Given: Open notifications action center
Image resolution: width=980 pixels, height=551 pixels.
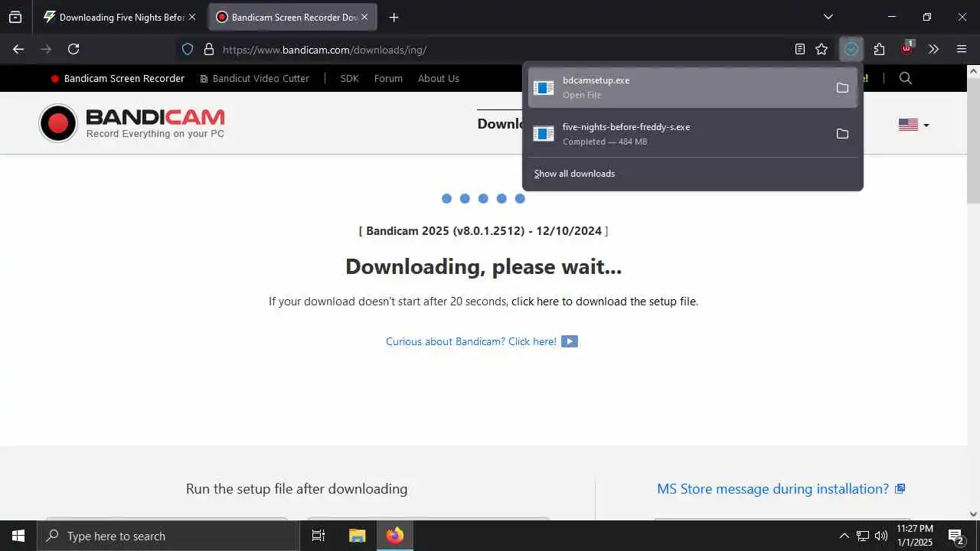Looking at the screenshot, I should point(955,536).
